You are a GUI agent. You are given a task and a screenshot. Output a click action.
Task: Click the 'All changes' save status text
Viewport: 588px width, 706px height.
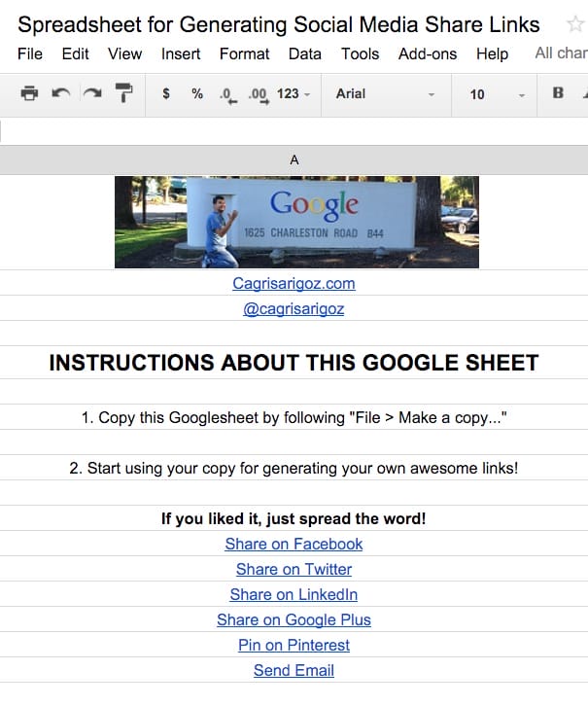(x=561, y=53)
